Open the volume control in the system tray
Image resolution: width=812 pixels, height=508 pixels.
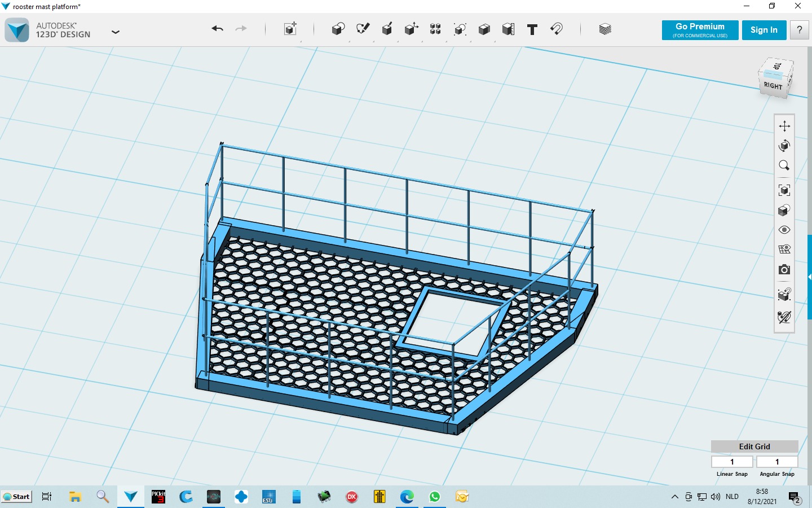[x=716, y=497]
